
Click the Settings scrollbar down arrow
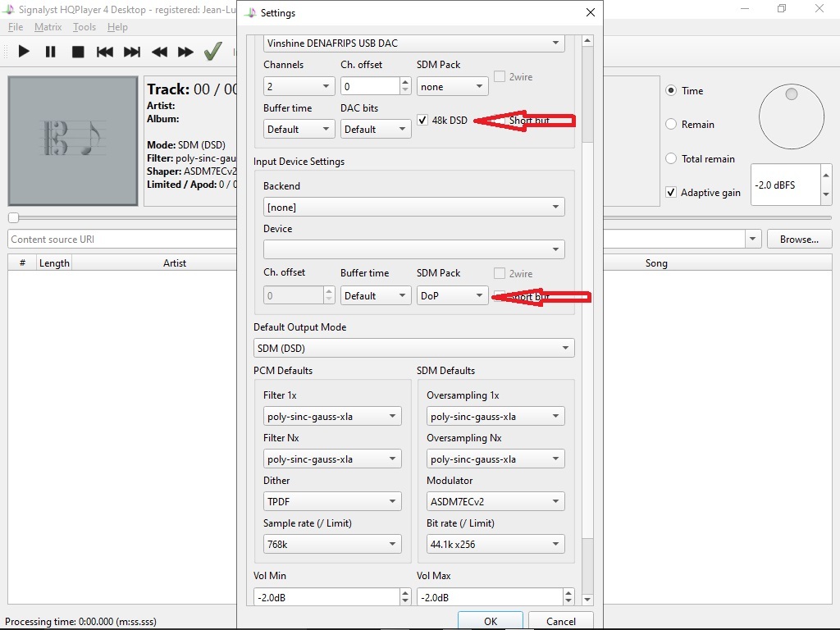click(x=587, y=600)
